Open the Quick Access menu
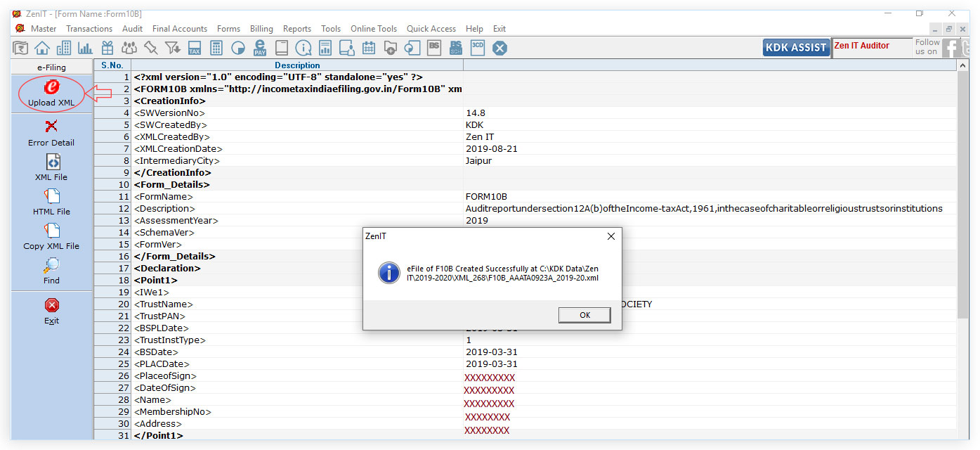Viewport: 980px width, 450px height. coord(431,29)
